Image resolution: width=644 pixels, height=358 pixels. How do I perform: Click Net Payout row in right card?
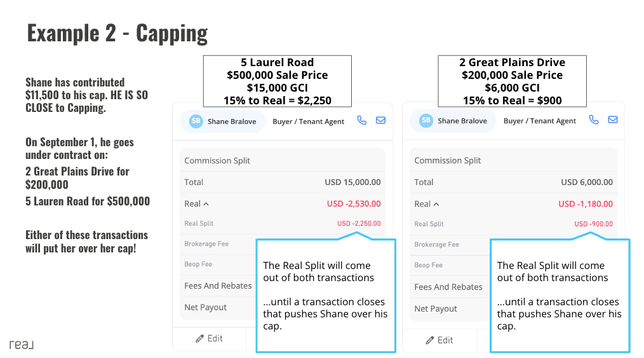(x=450, y=308)
